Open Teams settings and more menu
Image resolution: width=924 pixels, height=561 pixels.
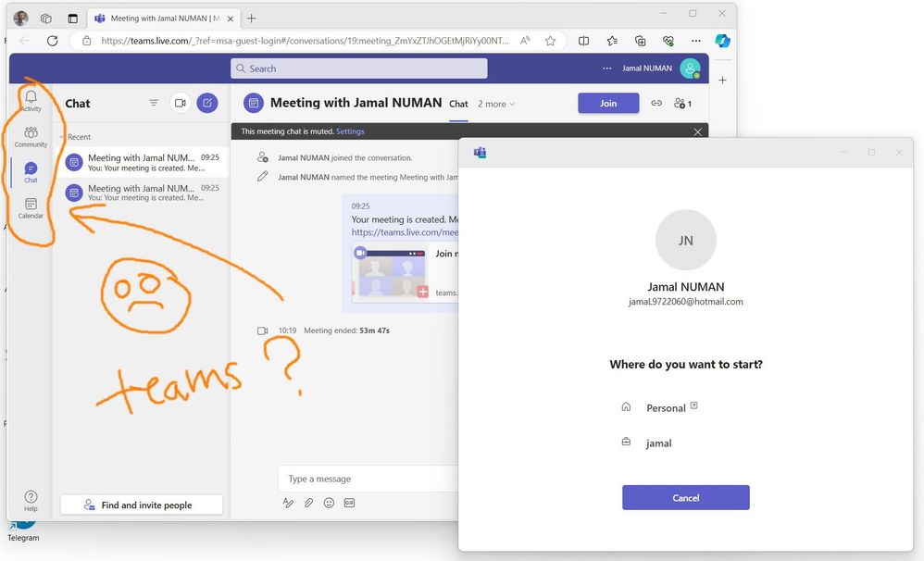tap(607, 69)
